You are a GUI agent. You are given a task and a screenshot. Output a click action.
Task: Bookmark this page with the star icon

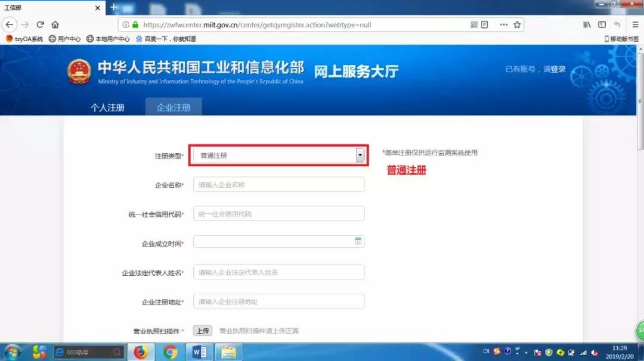518,25
